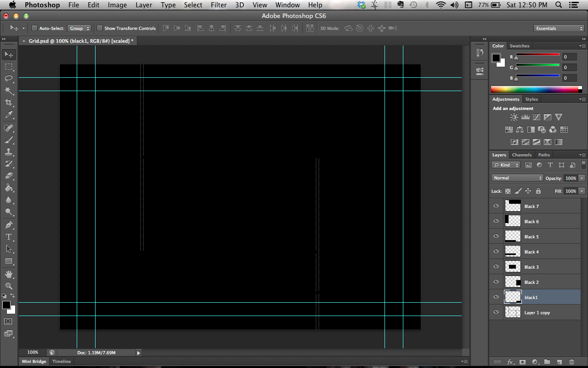
Task: Open the Essentials workspace dropdown
Action: tap(559, 28)
